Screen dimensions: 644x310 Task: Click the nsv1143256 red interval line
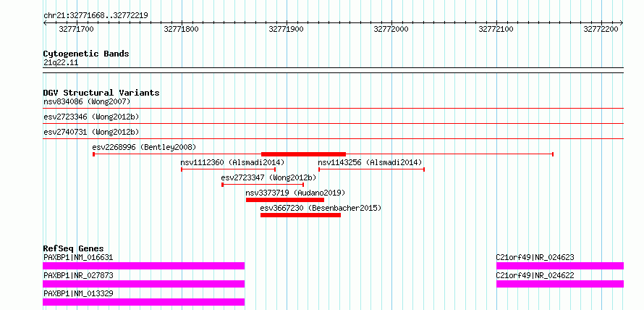point(371,169)
